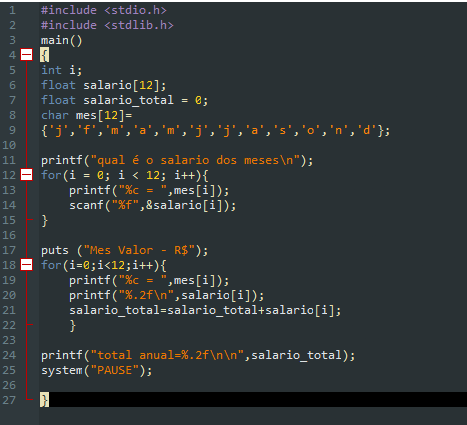
Task: Click the puts "Mes Valor - R$" line
Action: (124, 250)
